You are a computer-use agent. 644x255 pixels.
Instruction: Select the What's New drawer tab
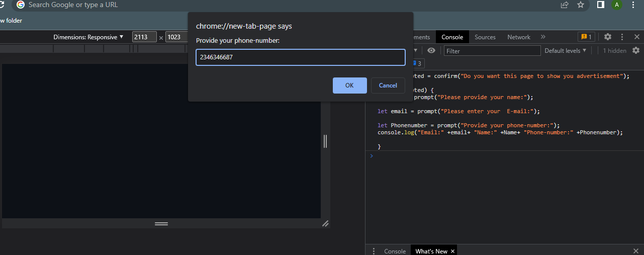(x=431, y=251)
